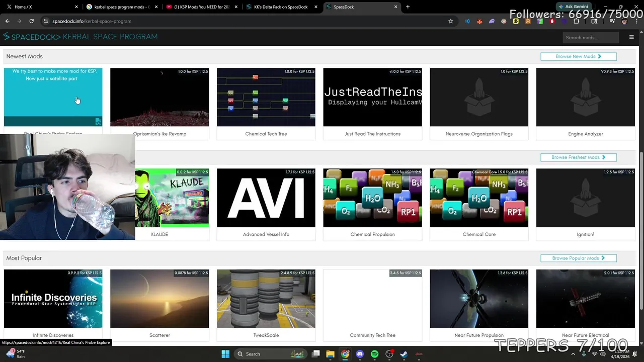Open Near Future Propulsion thumbnail

click(x=479, y=299)
